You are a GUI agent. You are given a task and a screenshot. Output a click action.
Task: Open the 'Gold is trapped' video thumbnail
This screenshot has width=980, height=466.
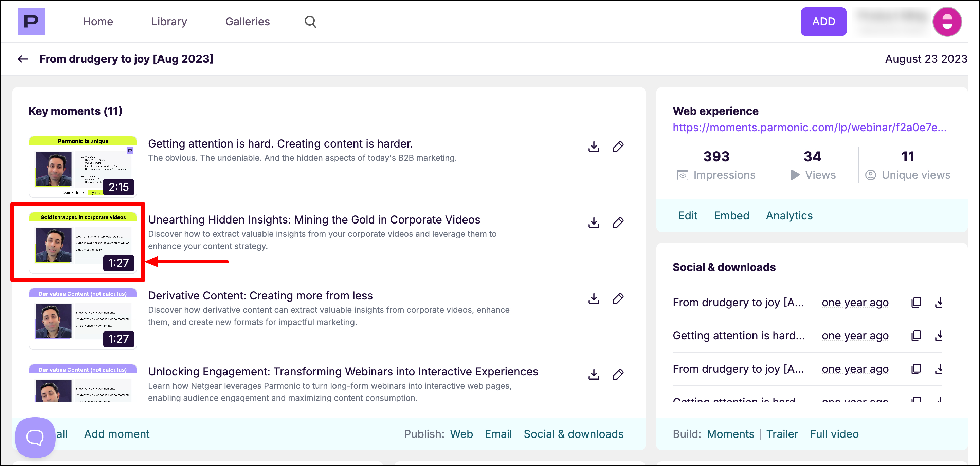(x=83, y=243)
